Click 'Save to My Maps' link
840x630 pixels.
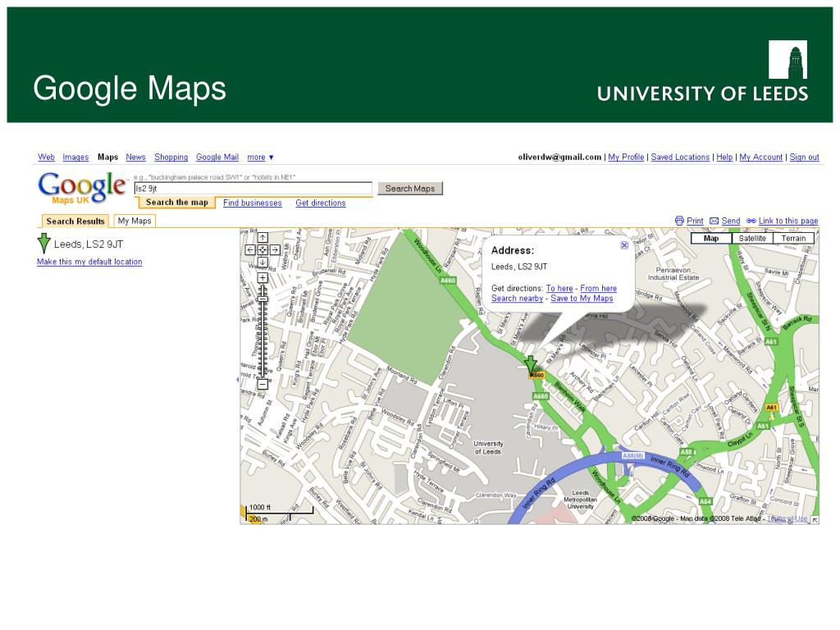click(582, 299)
